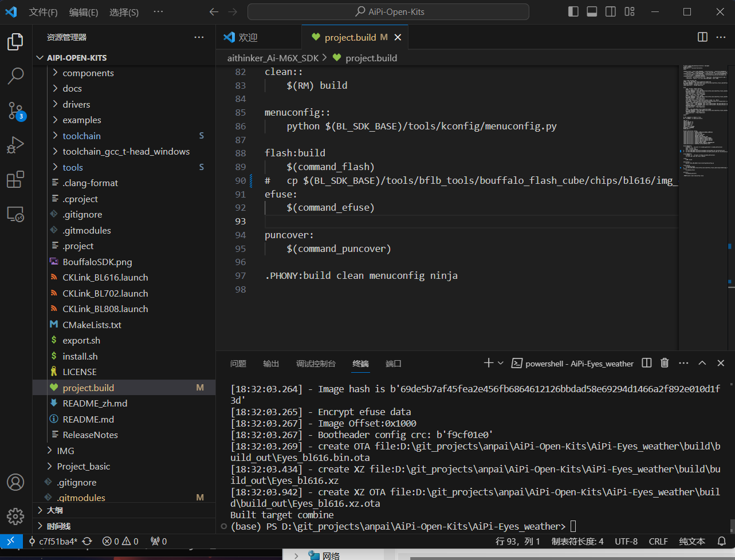Switch to the 问题 panel tab
The width and height of the screenshot is (735, 560).
click(238, 364)
